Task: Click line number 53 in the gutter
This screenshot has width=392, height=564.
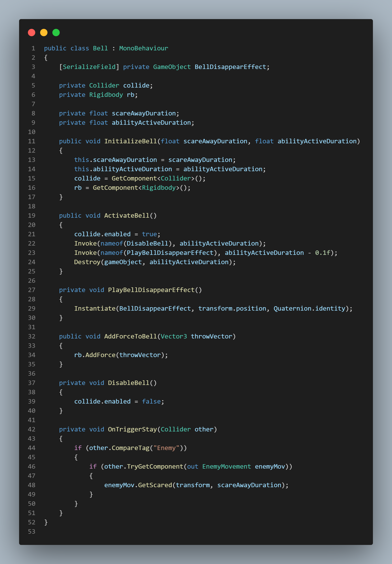Action: pos(32,532)
